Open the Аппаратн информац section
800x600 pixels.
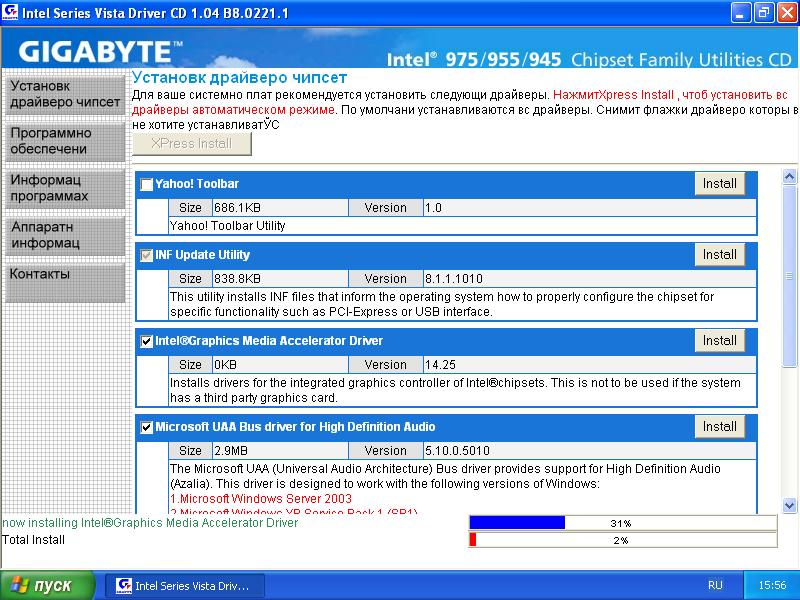click(65, 235)
